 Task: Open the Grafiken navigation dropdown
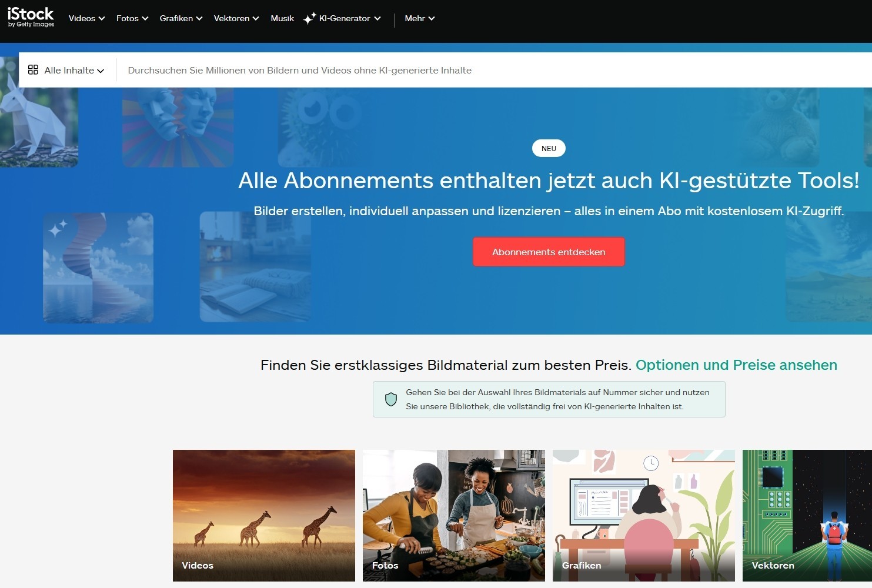[181, 18]
